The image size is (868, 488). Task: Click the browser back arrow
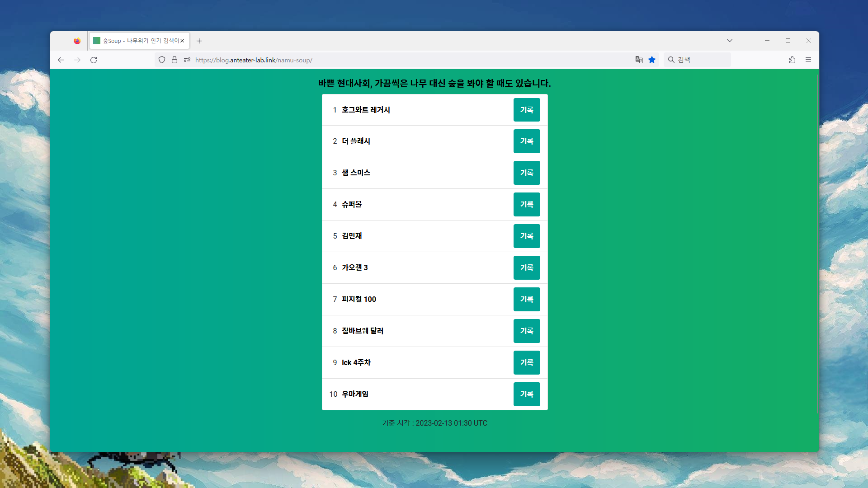pyautogui.click(x=61, y=60)
